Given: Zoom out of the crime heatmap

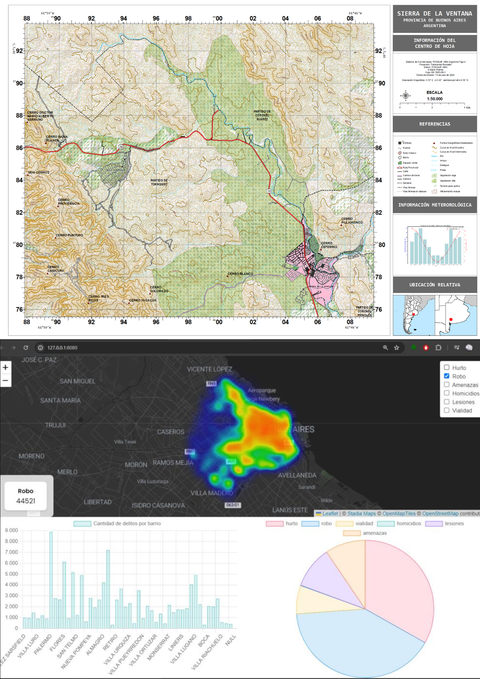Looking at the screenshot, I should coord(5,381).
